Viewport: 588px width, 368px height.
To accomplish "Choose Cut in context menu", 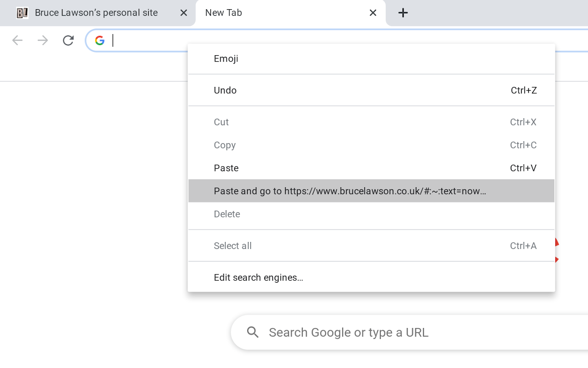I will tap(371, 122).
